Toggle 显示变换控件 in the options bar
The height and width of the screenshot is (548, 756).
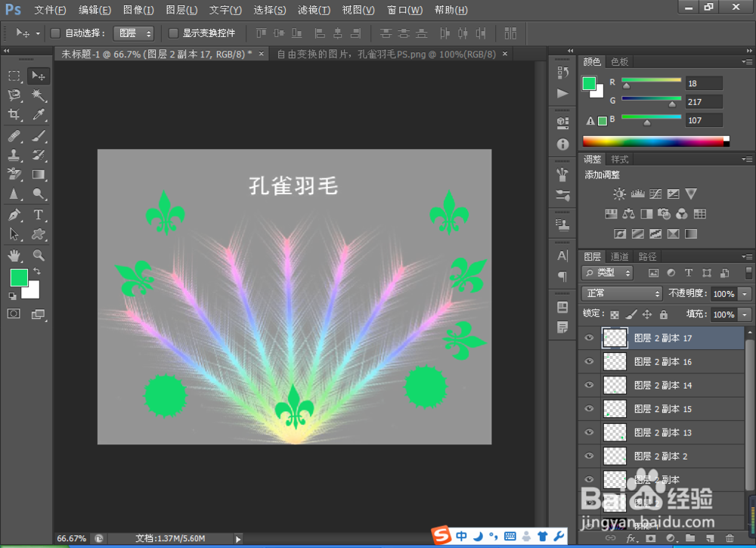[175, 33]
